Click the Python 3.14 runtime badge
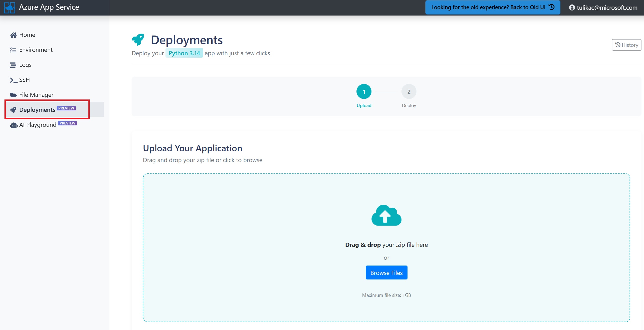This screenshot has height=330, width=644. (x=184, y=53)
